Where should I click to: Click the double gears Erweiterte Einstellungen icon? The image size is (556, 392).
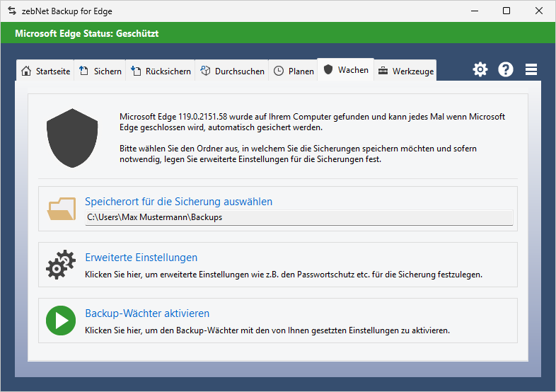(x=61, y=265)
